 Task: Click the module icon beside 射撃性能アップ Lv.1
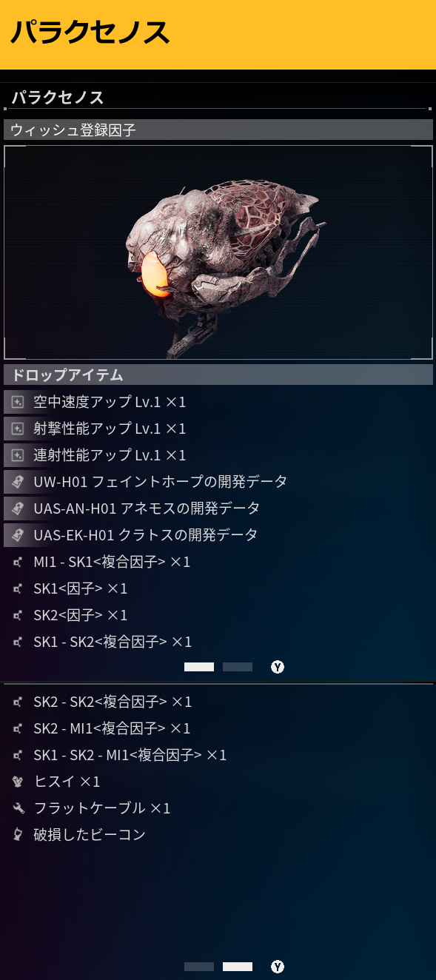point(18,429)
